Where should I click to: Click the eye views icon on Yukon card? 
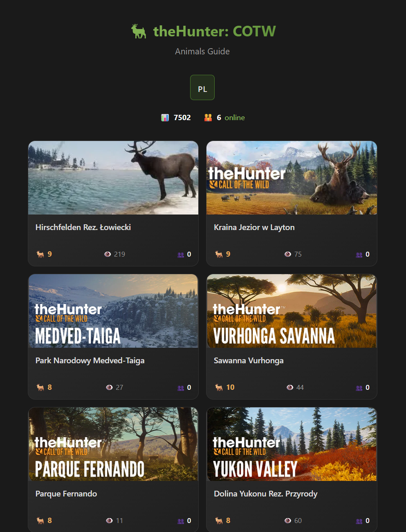tap(288, 521)
